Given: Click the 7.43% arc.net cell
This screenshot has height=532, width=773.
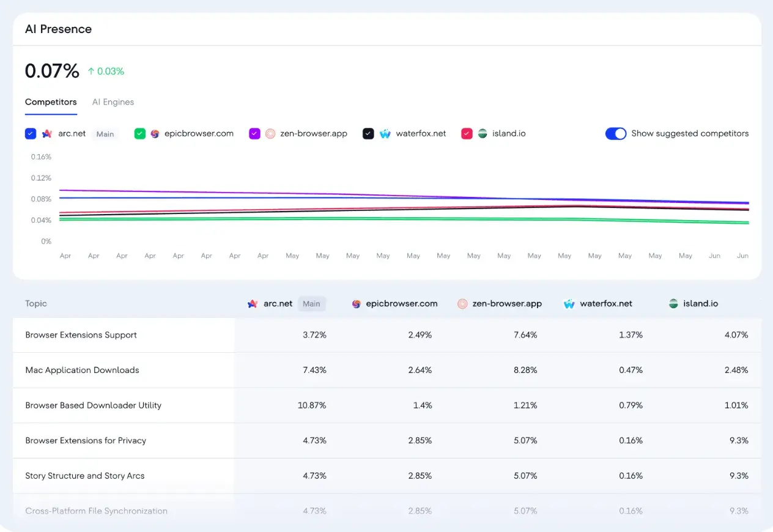Looking at the screenshot, I should 314,370.
